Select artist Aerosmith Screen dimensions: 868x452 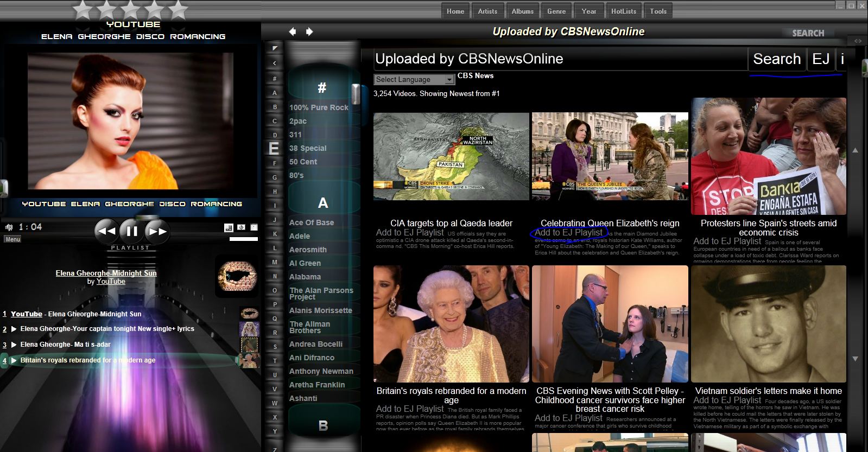pyautogui.click(x=308, y=250)
